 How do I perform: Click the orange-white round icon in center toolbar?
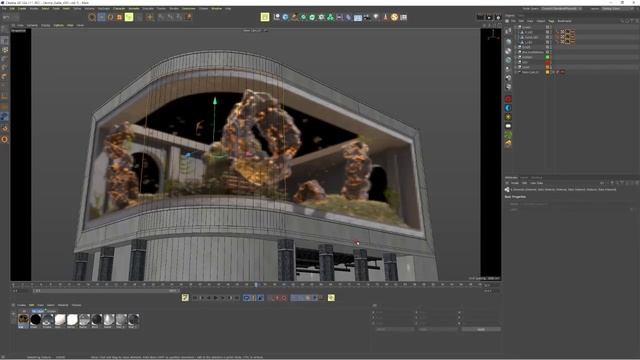tap(394, 17)
